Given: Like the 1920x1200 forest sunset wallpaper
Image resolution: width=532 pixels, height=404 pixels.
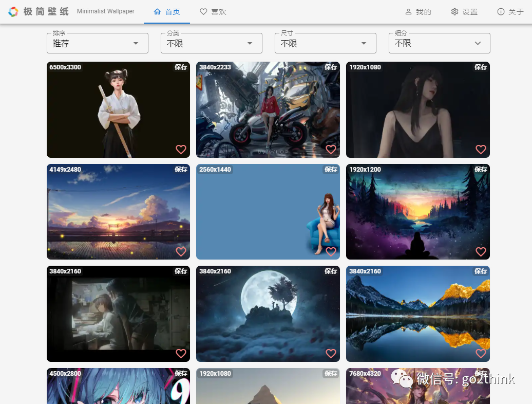Looking at the screenshot, I should [481, 251].
